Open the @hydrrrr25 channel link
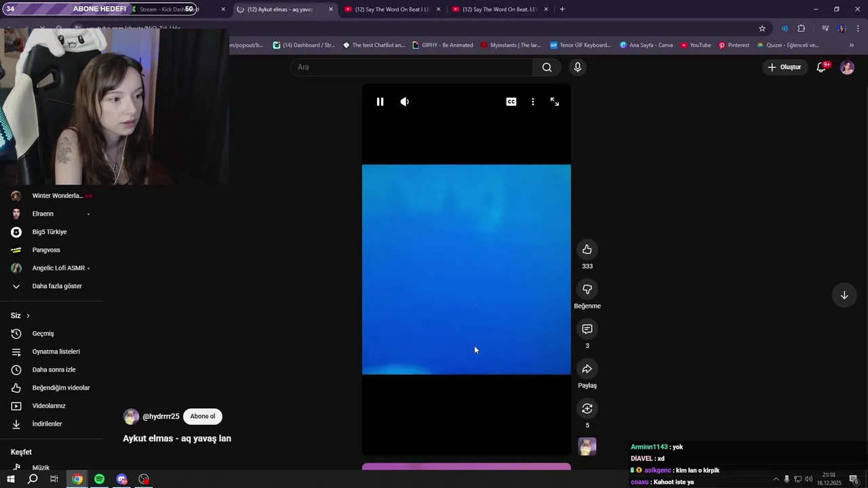 tap(161, 417)
